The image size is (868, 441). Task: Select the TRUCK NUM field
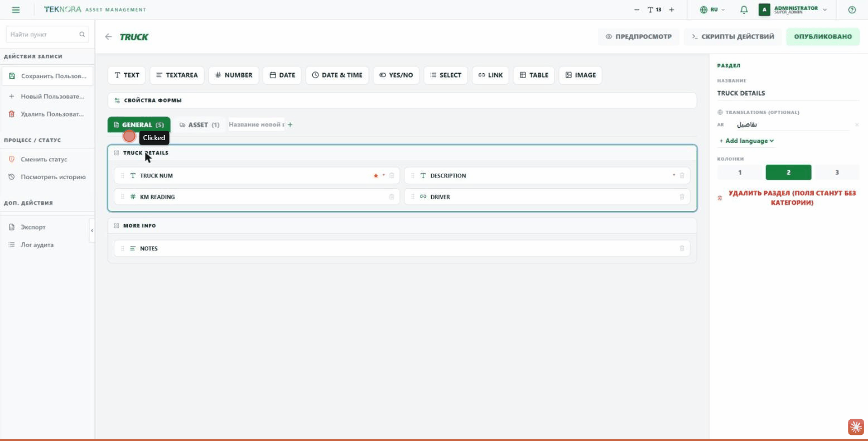[257, 175]
